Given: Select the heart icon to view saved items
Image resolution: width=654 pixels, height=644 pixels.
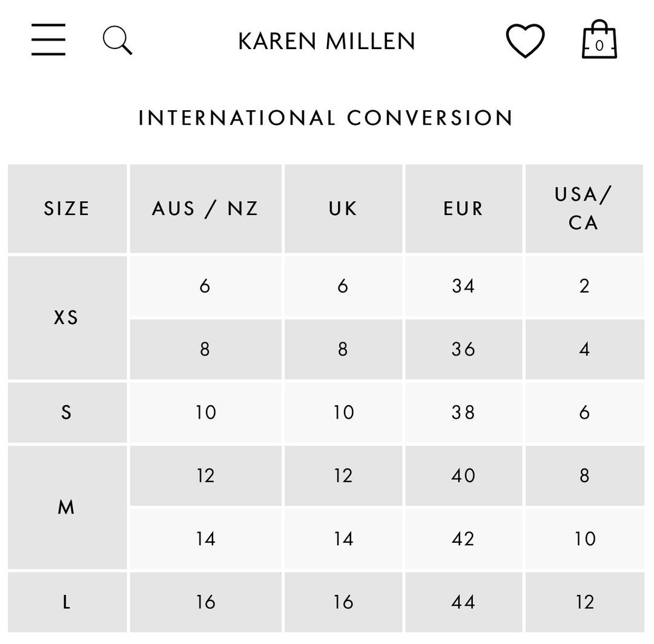Looking at the screenshot, I should coord(526,41).
